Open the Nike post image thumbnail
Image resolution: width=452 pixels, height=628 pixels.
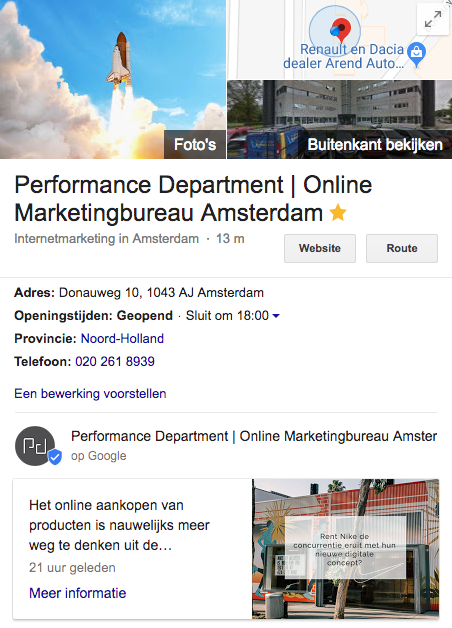[x=346, y=549]
